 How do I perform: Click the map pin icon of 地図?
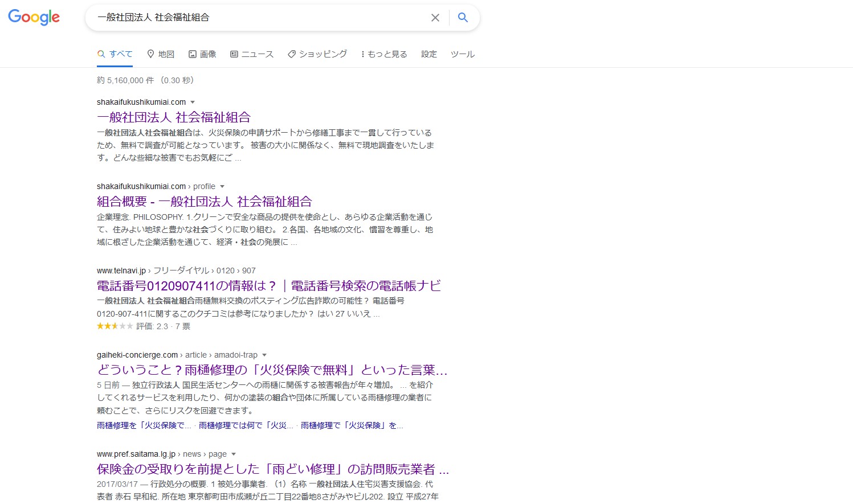point(150,54)
